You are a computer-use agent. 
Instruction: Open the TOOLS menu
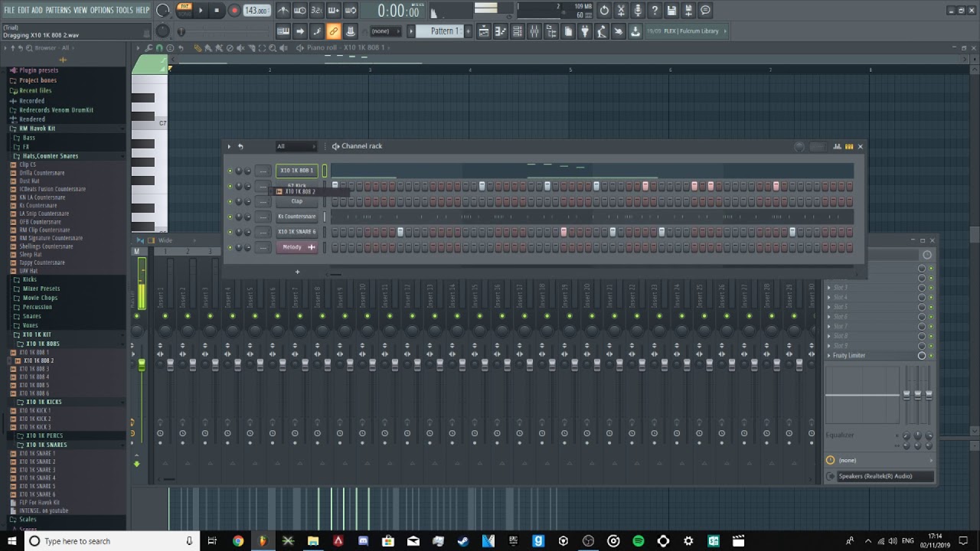pos(124,10)
